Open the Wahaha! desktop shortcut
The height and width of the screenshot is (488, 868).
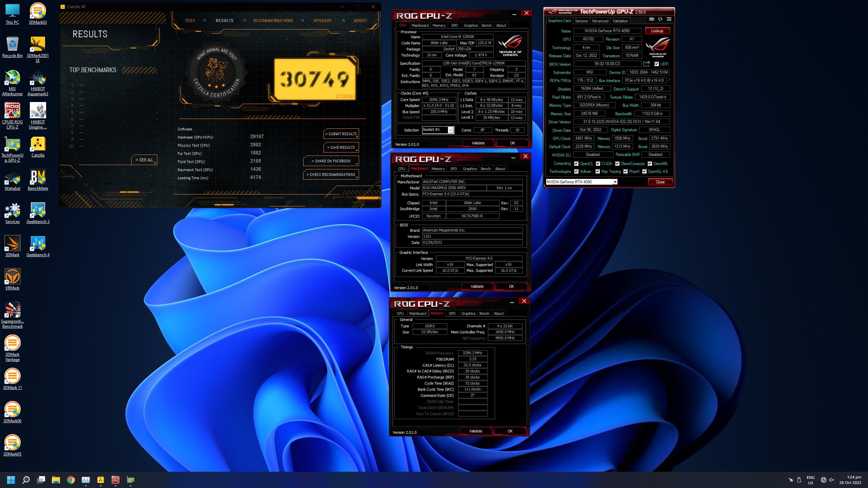tap(12, 180)
